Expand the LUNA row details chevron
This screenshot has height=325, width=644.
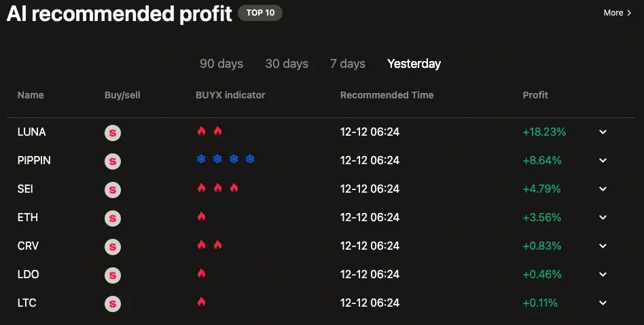click(x=603, y=132)
